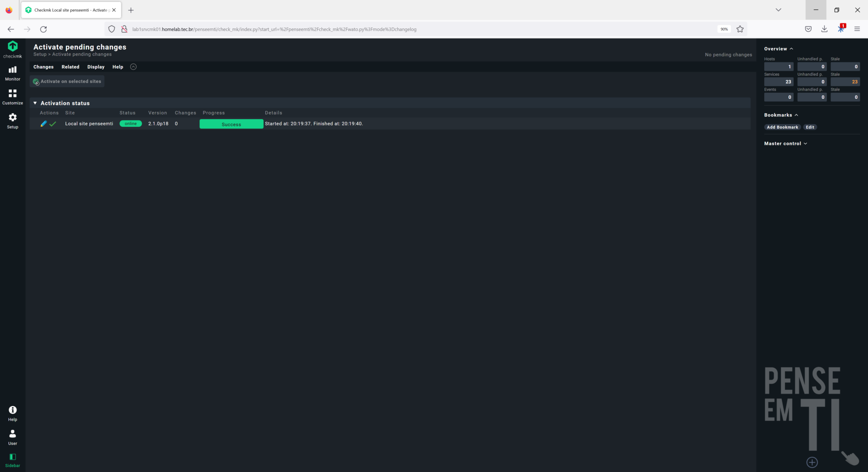Click the Success progress bar
Screen dimensions: 868x472
pos(231,124)
